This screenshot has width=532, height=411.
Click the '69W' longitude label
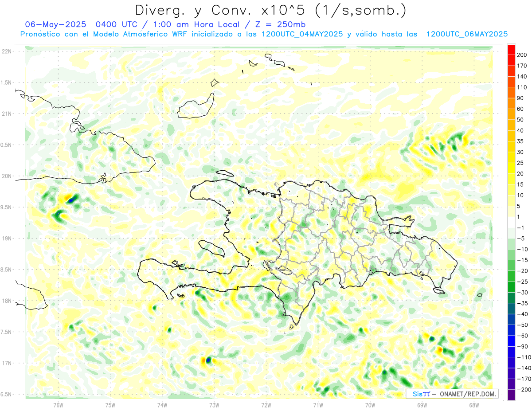click(x=422, y=405)
